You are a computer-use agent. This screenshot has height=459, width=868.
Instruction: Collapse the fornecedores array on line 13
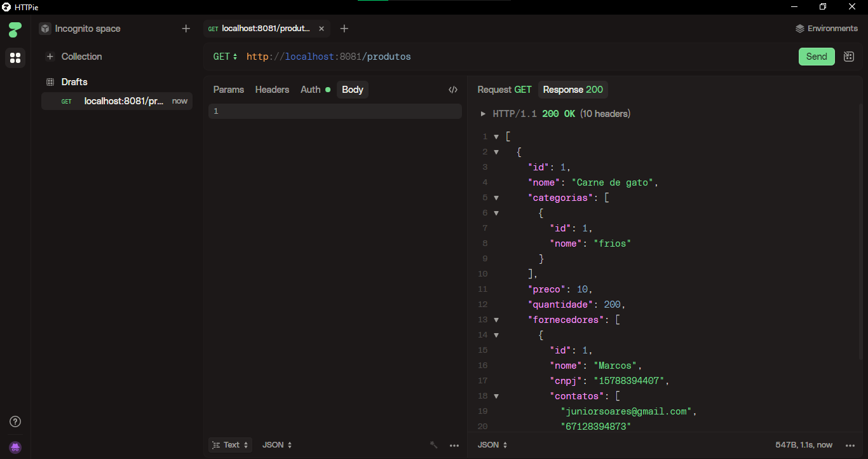tap(496, 320)
